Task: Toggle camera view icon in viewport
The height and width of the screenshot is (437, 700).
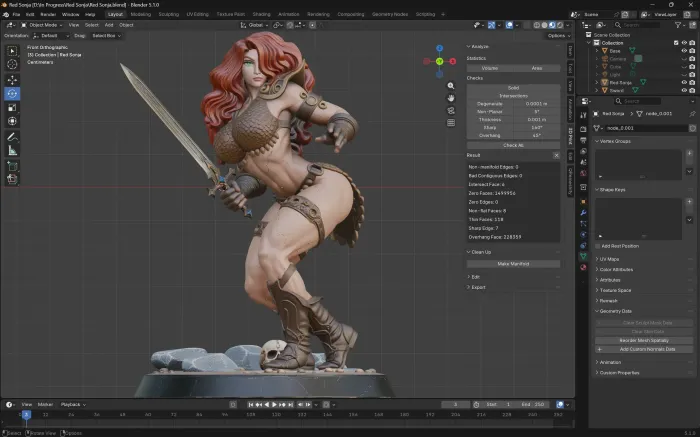Action: 451,110
